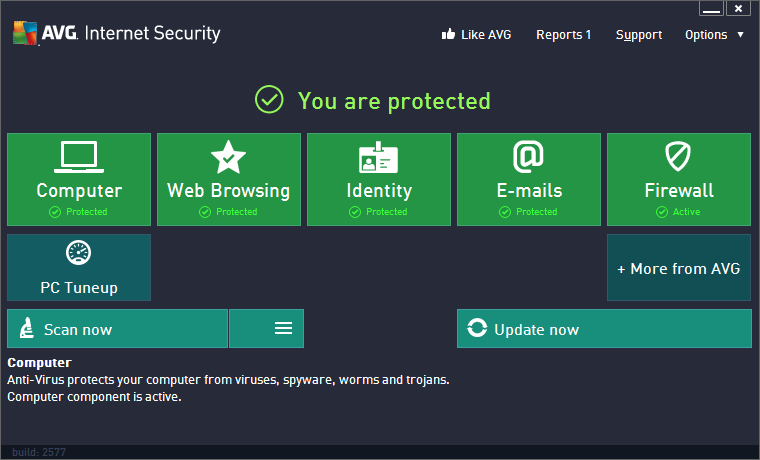Expand the Options dropdown arrow
Viewport: 760px width, 460px height.
tap(740, 34)
